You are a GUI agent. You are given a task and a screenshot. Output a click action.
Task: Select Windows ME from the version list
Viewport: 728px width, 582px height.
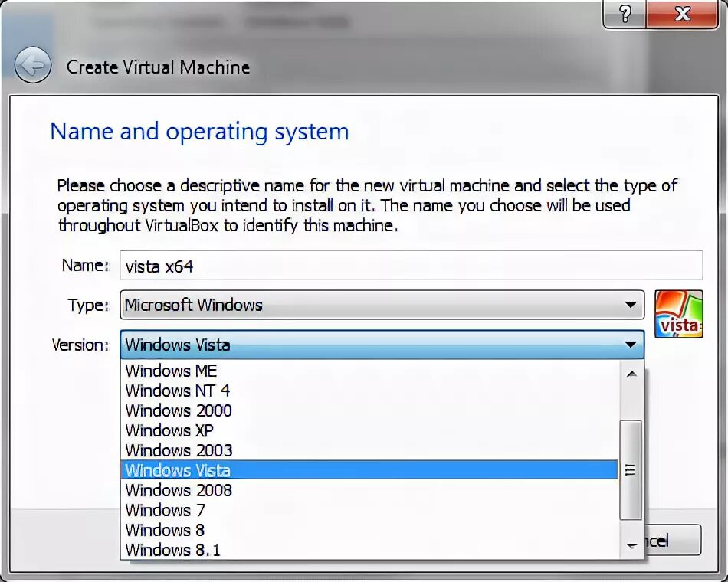coord(369,371)
